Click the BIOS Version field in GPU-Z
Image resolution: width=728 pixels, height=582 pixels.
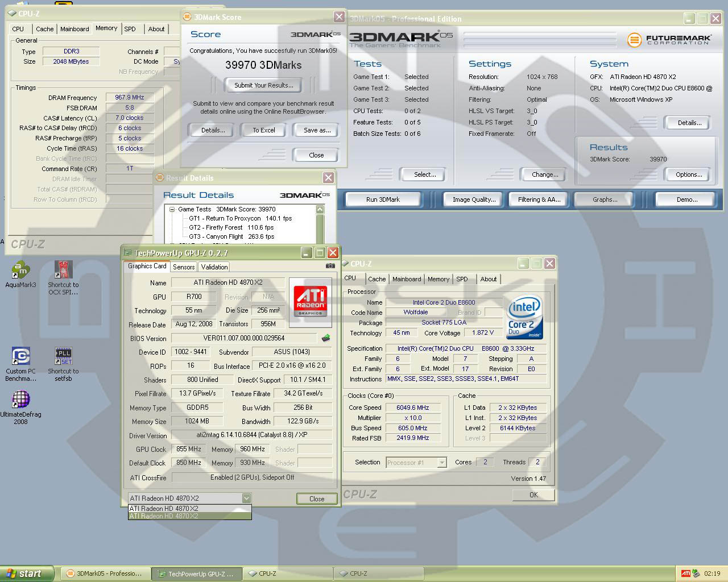pyautogui.click(x=244, y=338)
